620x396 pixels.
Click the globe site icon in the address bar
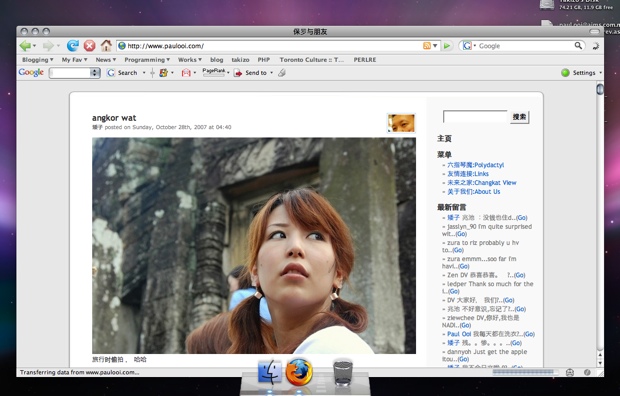pos(122,46)
